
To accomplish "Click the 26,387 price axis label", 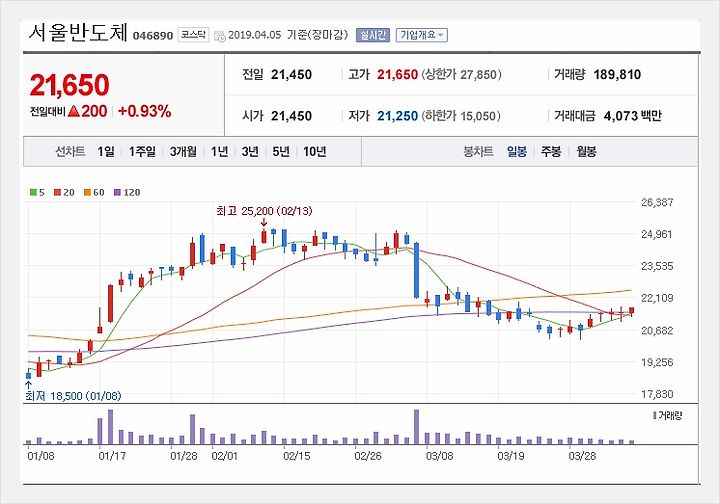I will (657, 202).
